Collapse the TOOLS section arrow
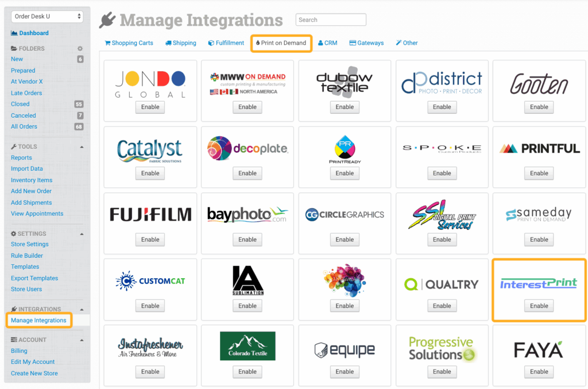Image resolution: width=588 pixels, height=389 pixels. (x=81, y=147)
